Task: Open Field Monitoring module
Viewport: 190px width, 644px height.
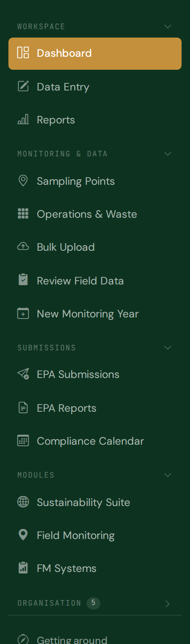Action: (95, 535)
